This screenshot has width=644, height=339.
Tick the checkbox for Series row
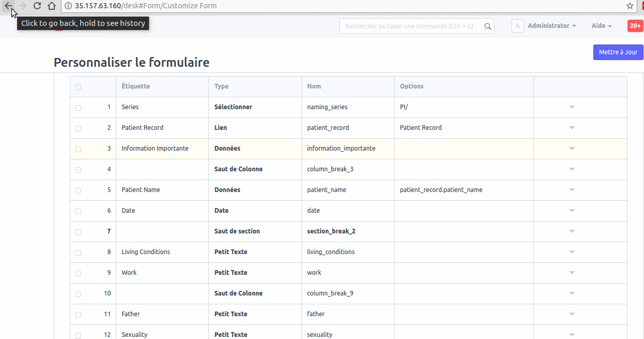(x=78, y=108)
